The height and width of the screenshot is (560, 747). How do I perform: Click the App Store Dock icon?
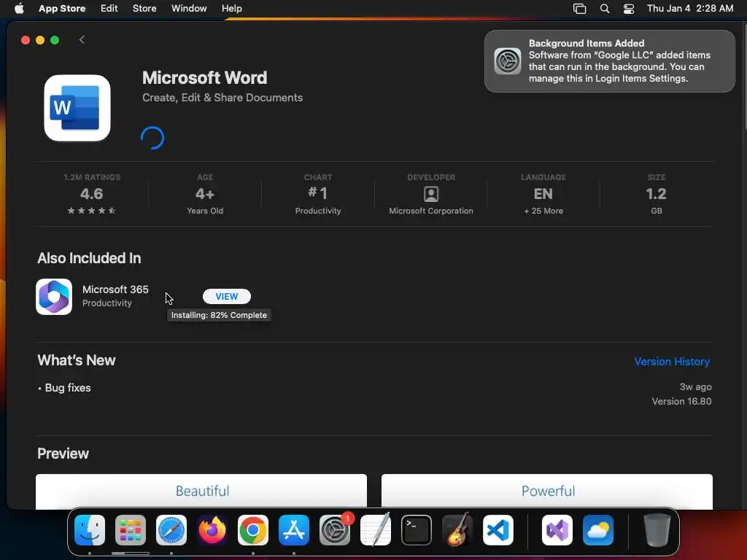294,530
